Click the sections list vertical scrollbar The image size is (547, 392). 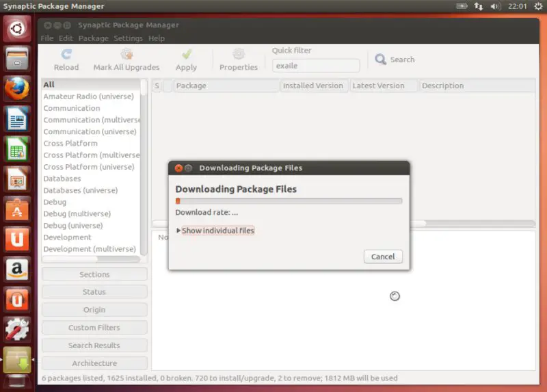(144, 167)
